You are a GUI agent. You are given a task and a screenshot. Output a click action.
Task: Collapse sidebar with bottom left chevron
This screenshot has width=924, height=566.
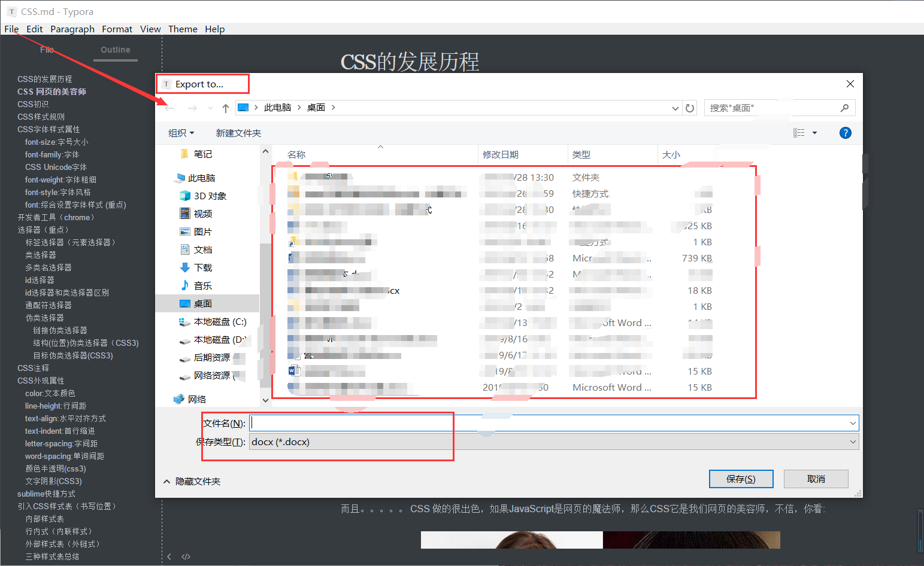[169, 556]
